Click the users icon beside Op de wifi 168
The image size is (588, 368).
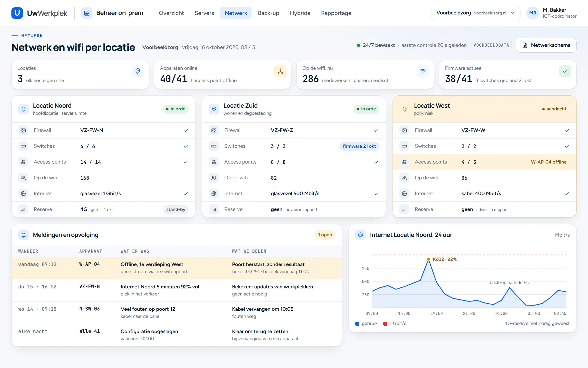point(23,178)
